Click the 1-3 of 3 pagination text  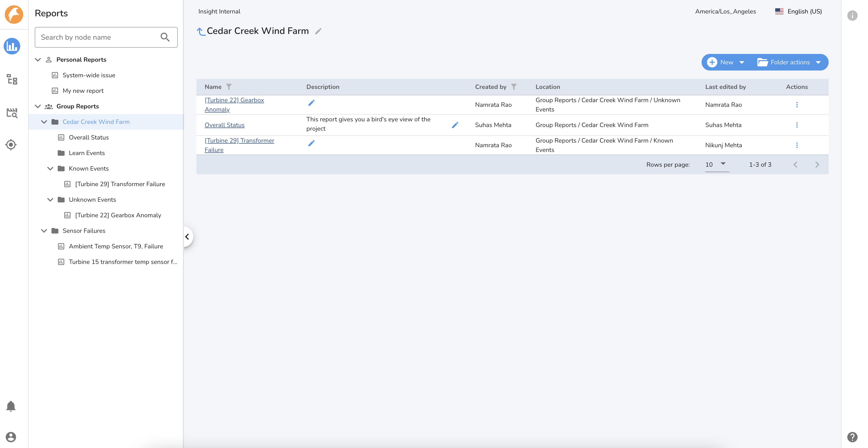[x=760, y=165]
